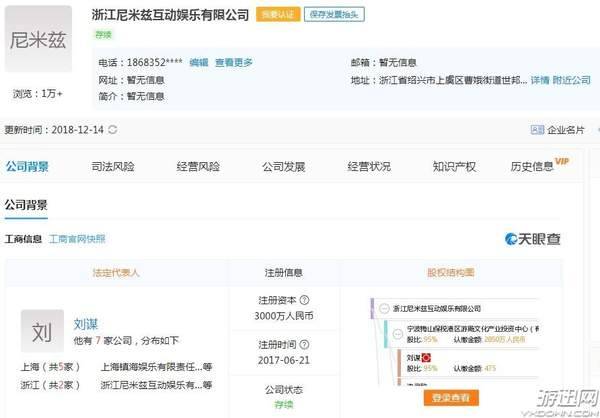This screenshot has height=418, width=600.
Task: Click 刘谋 shareholder entry in equity chart
Action: [x=413, y=358]
